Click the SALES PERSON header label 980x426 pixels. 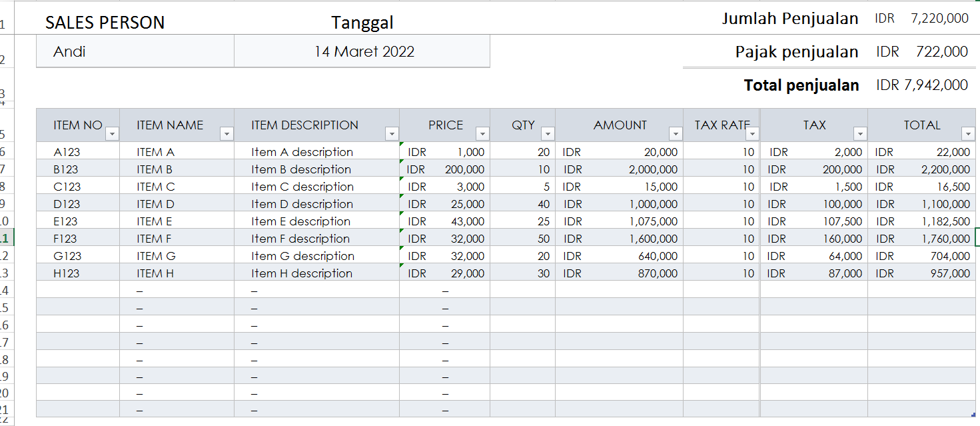(104, 22)
